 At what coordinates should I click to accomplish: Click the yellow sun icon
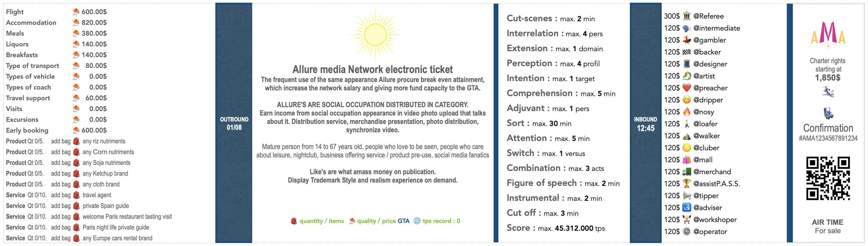click(x=375, y=34)
